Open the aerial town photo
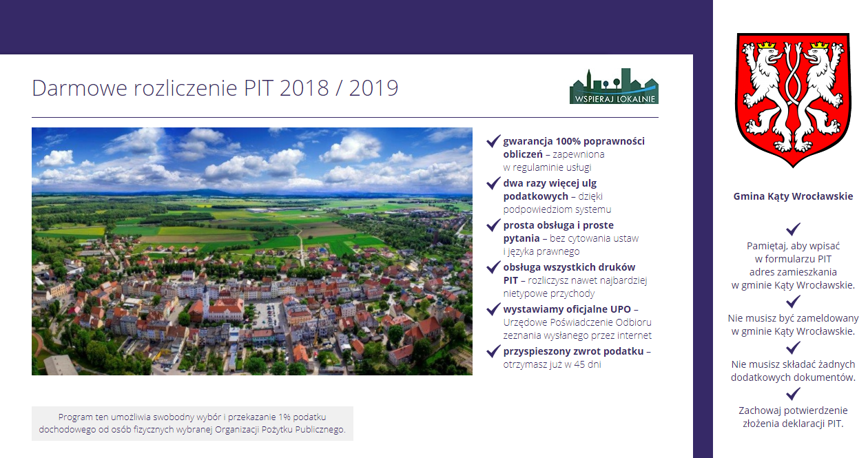This screenshot has width=868, height=458. (x=252, y=251)
